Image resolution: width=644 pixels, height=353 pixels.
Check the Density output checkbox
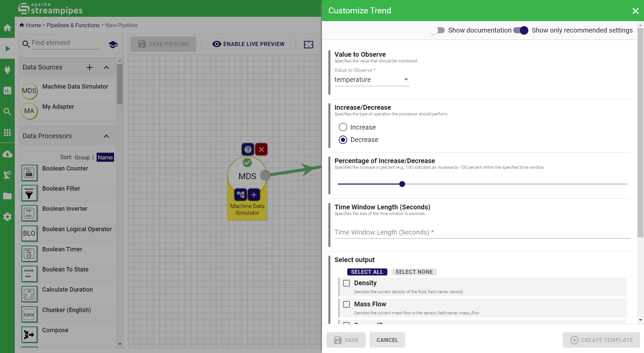point(346,283)
